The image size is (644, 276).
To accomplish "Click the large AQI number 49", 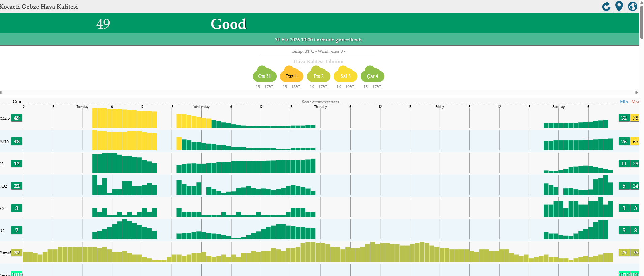I will (x=103, y=24).
